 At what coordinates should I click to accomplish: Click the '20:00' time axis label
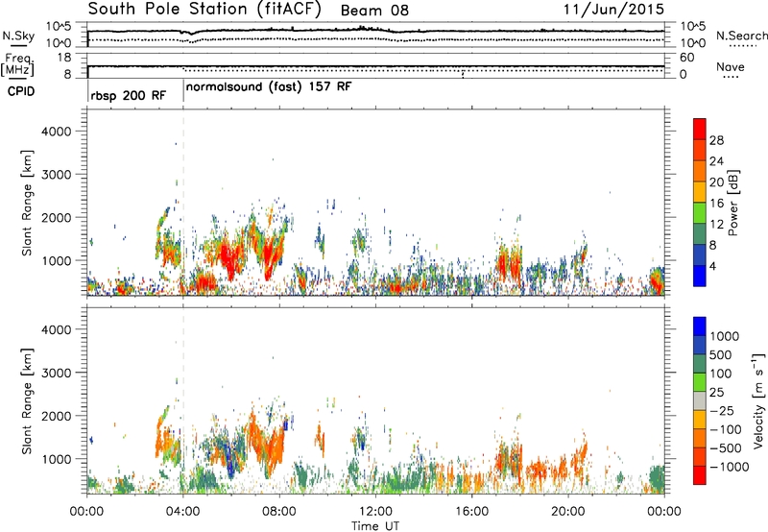click(x=568, y=511)
